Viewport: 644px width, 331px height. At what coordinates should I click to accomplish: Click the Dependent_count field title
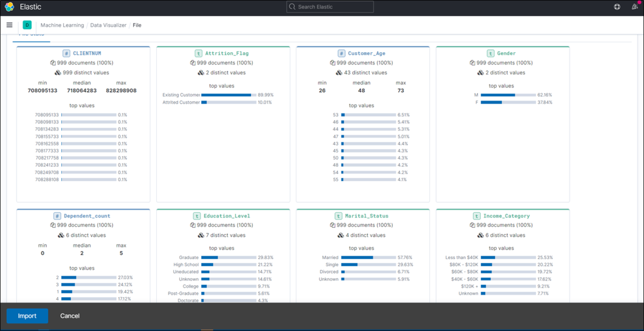[x=87, y=216]
